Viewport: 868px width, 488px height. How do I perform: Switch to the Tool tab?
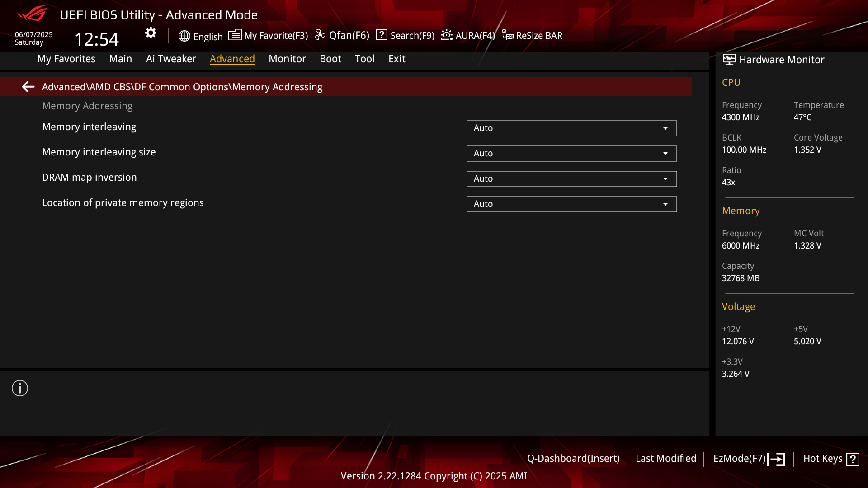tap(364, 59)
